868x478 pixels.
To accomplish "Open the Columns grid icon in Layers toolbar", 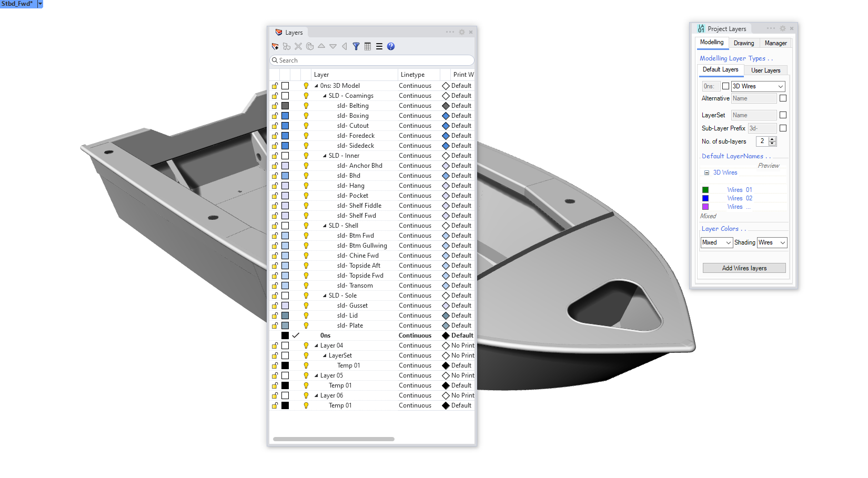I will (x=368, y=46).
